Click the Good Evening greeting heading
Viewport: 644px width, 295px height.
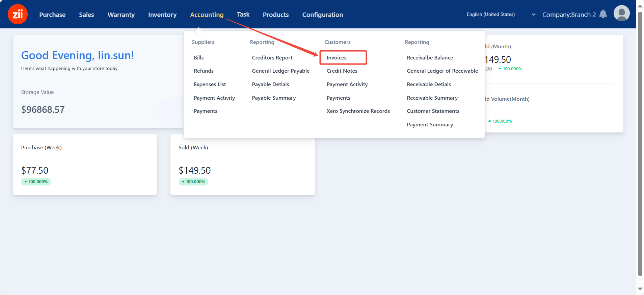coord(78,55)
